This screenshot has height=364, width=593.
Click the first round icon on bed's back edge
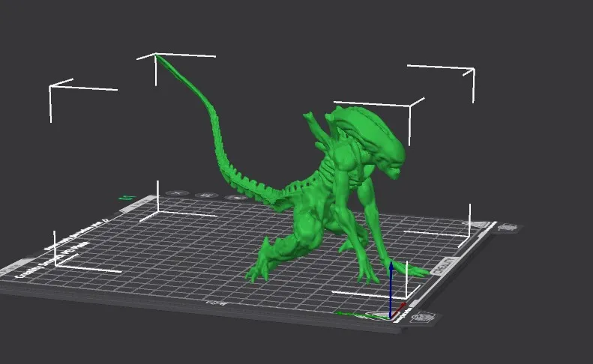pos(178,193)
